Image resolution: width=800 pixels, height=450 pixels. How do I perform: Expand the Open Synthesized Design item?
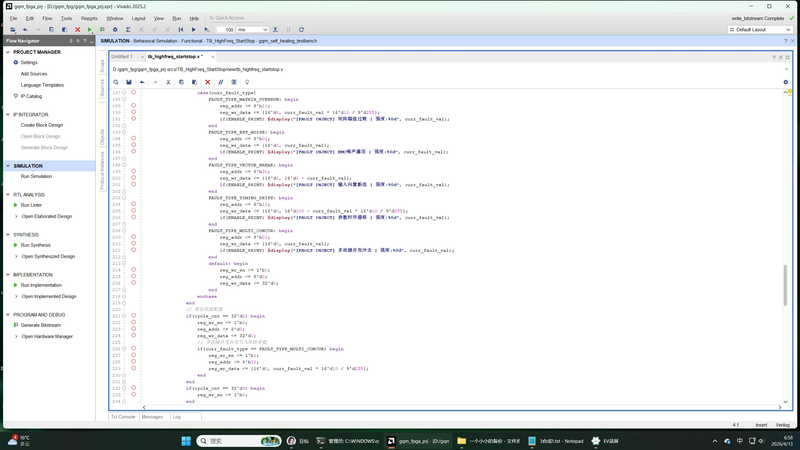point(16,257)
